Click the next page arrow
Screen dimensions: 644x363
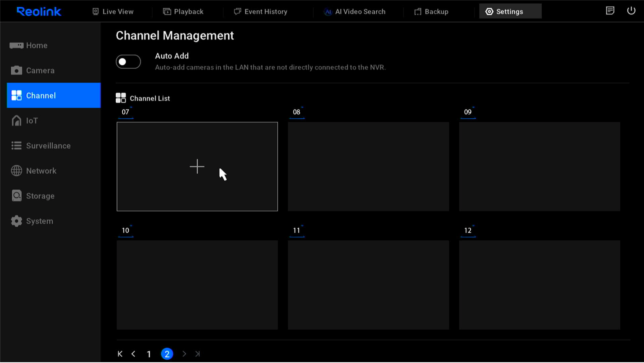tap(184, 354)
